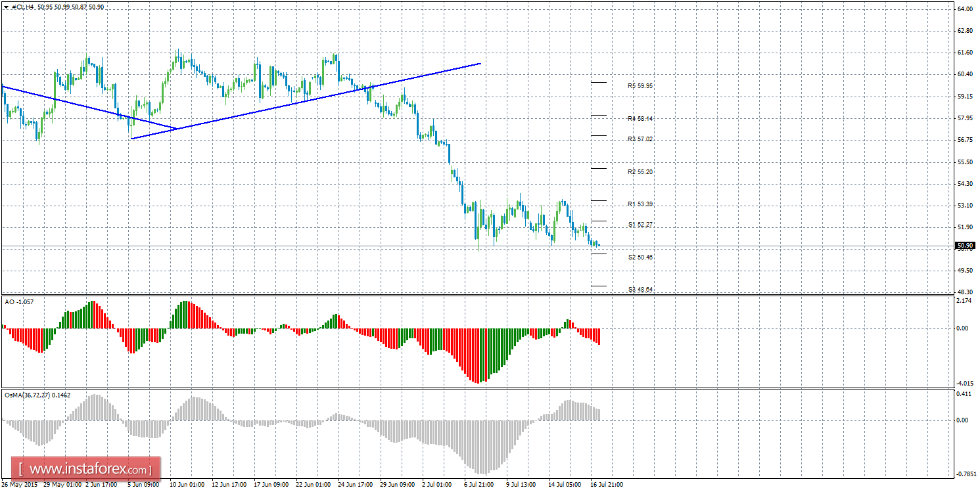Click the AO scale value -4.015
This screenshot has width=980, height=490.
click(x=964, y=384)
